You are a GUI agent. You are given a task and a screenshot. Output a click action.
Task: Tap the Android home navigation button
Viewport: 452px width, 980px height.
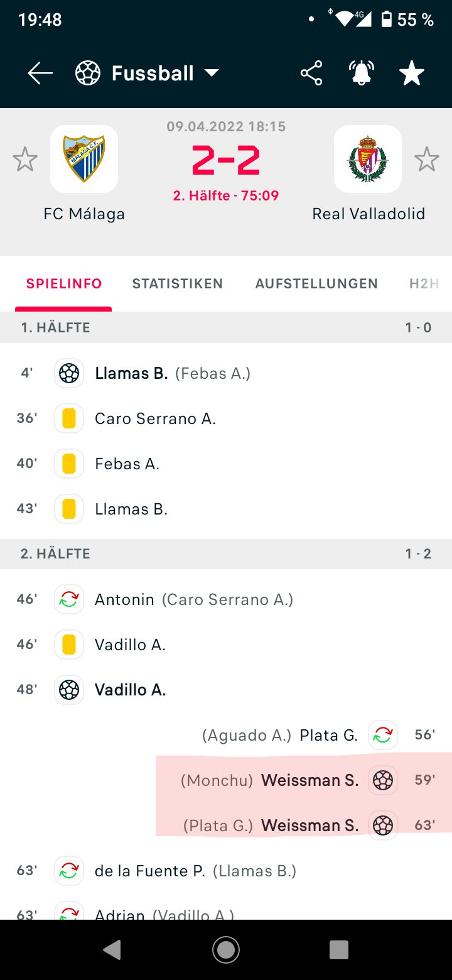pos(226,950)
